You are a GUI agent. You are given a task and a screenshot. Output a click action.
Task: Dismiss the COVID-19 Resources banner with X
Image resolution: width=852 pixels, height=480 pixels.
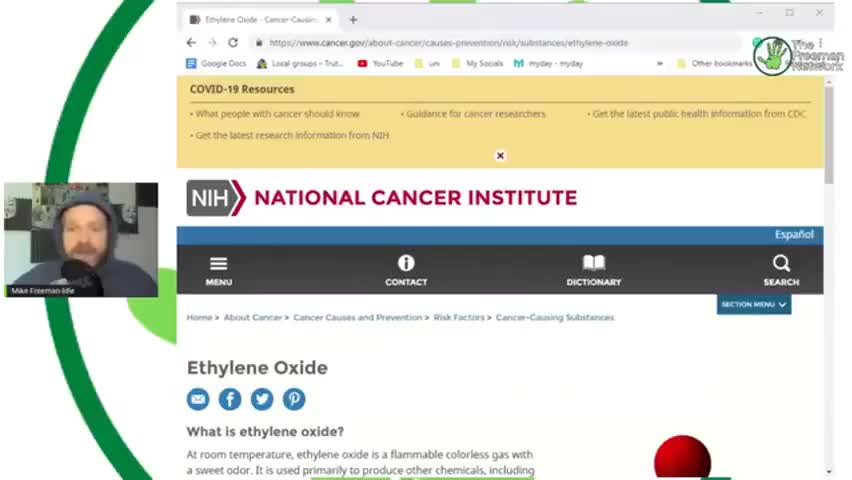pos(500,156)
